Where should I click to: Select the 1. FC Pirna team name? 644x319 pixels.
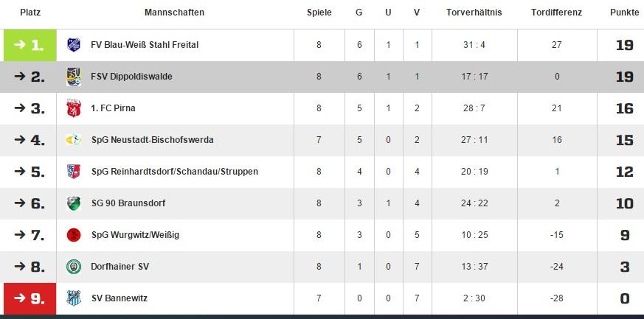tap(113, 108)
